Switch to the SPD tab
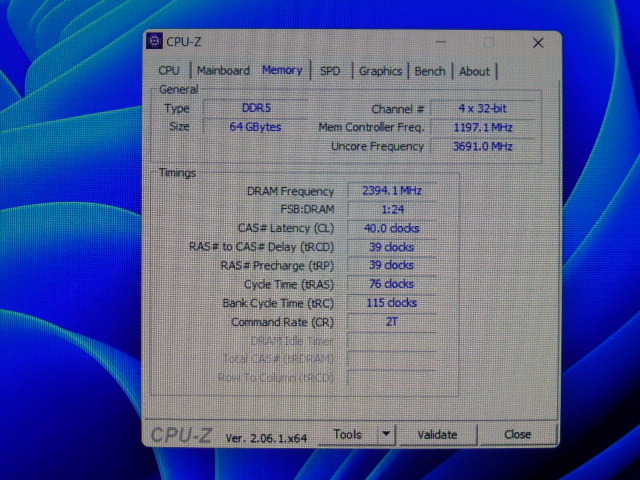This screenshot has width=640, height=480. click(330, 71)
